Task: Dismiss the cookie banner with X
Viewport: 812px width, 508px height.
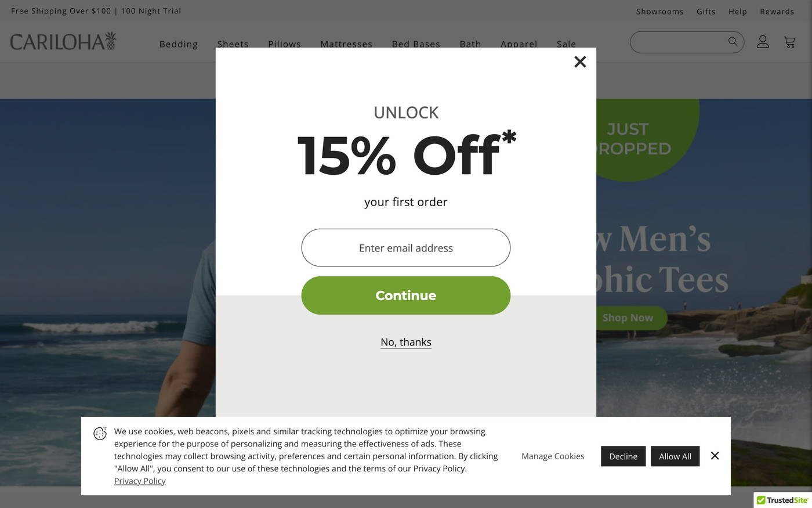Action: coord(715,456)
